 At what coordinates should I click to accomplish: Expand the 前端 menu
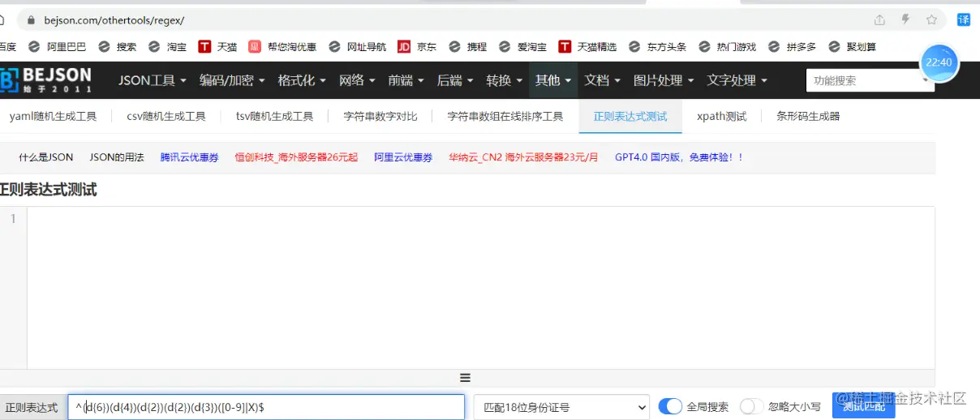point(406,80)
